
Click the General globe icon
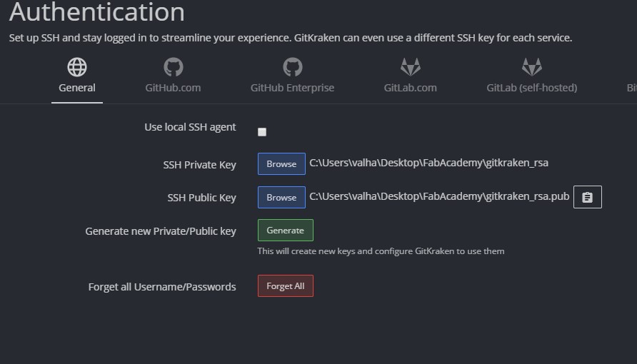pyautogui.click(x=77, y=67)
